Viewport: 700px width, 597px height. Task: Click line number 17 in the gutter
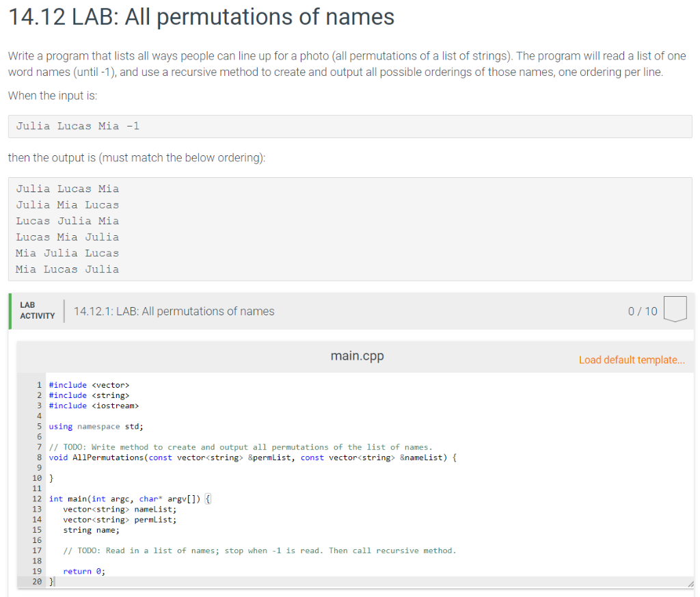tap(37, 550)
